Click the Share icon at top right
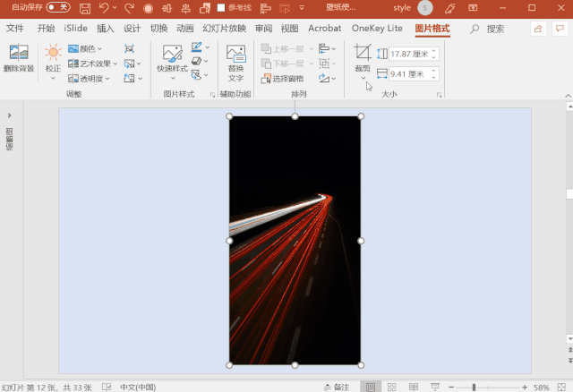The height and width of the screenshot is (392, 573). 538,29
